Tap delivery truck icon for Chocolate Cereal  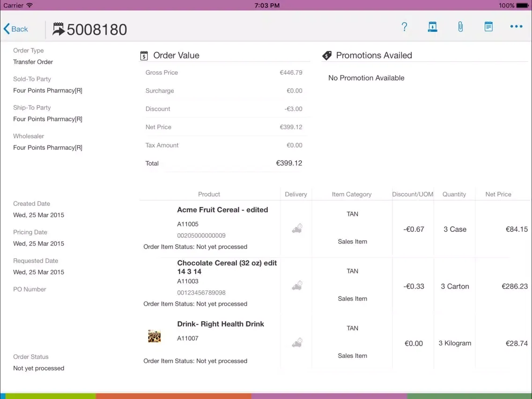297,286
